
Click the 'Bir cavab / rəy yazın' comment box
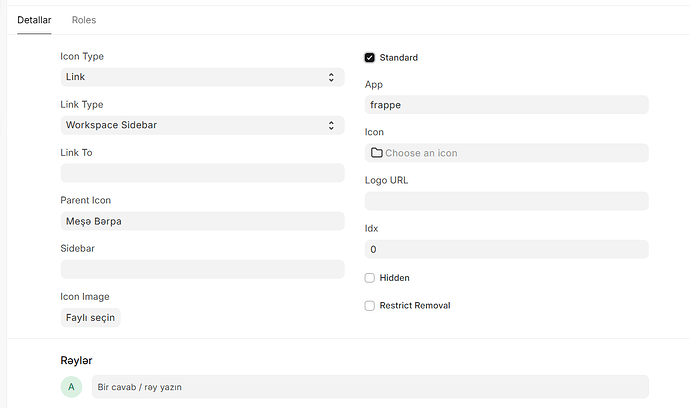[x=369, y=387]
